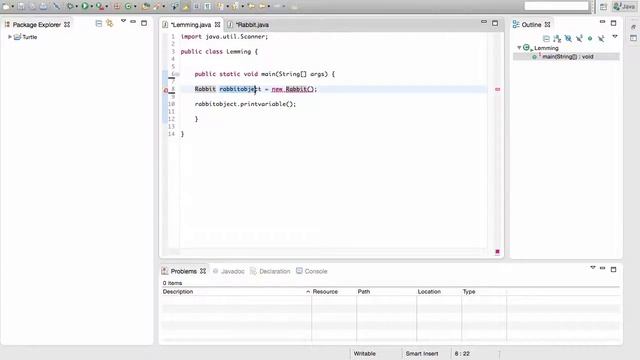Click the New file toolbar icon

click(x=6, y=6)
